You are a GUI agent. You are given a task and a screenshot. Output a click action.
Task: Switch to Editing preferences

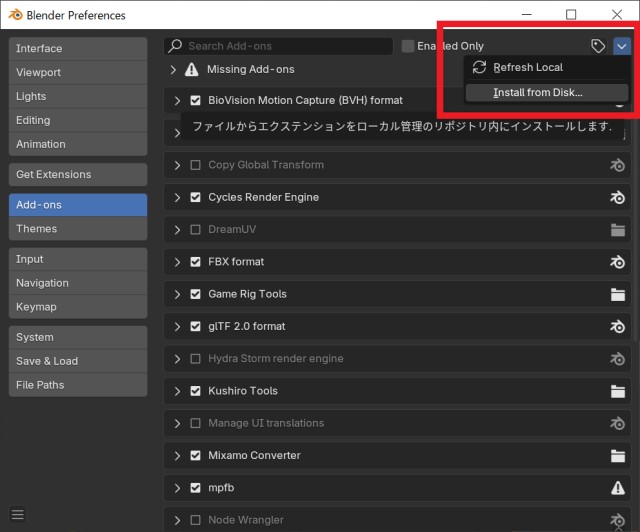[78, 120]
